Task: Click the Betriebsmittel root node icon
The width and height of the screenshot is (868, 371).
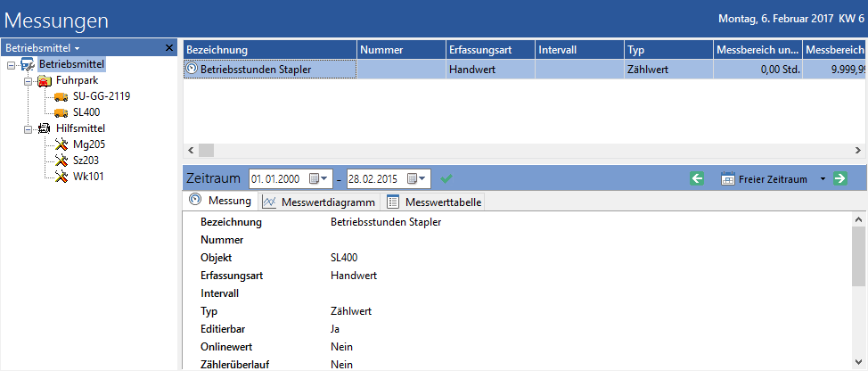Action: click(x=28, y=65)
